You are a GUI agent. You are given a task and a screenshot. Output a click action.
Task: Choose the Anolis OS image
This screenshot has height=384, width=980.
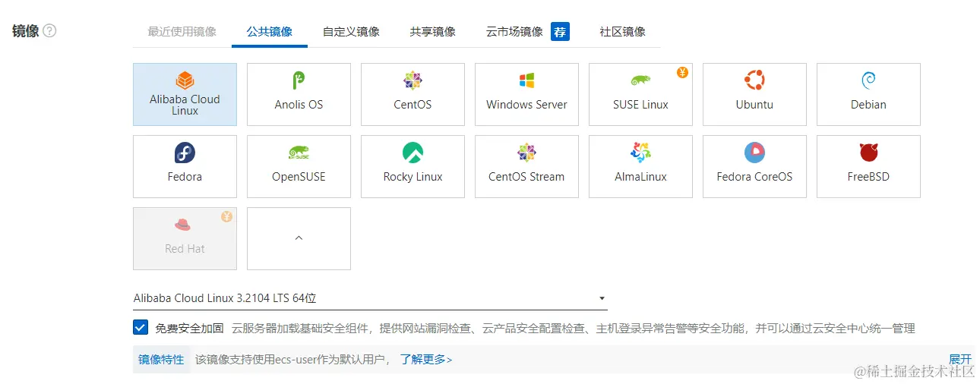[x=299, y=94]
